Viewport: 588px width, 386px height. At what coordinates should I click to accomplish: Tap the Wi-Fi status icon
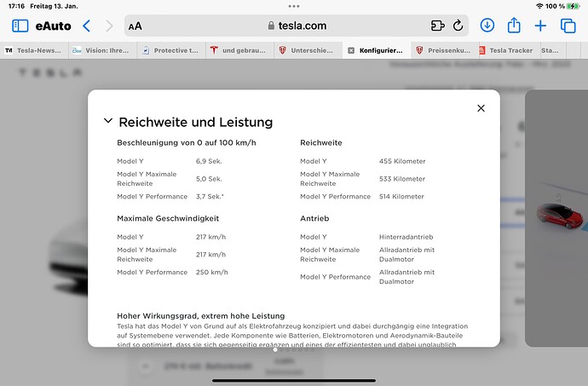[539, 6]
